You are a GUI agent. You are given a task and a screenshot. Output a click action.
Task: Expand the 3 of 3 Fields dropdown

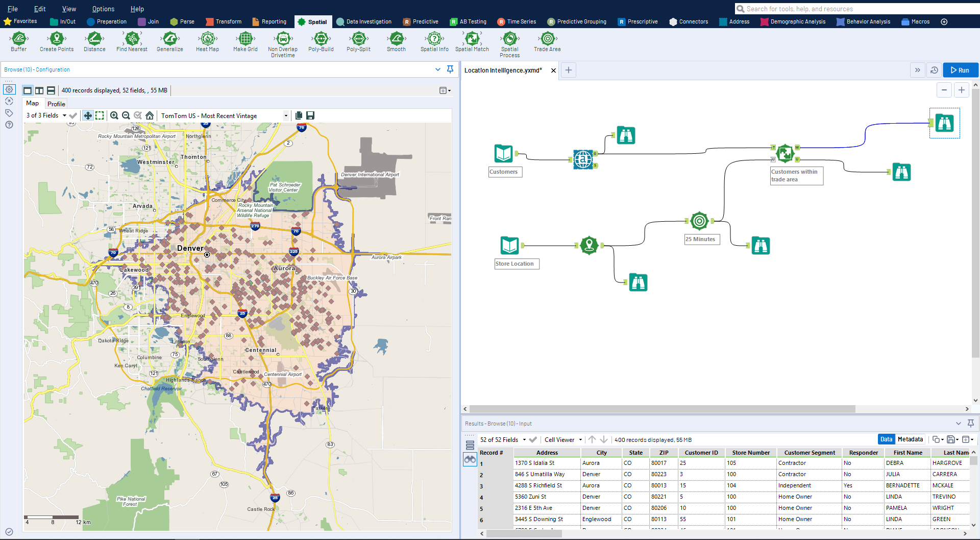click(64, 116)
